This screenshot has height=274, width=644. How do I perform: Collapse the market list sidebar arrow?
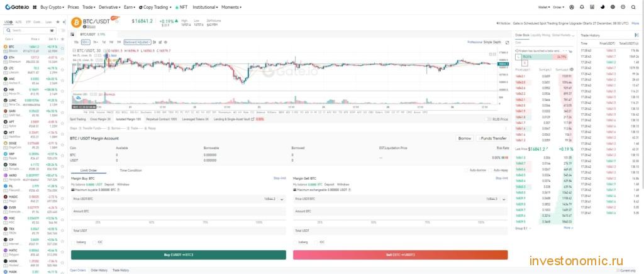(64, 22)
